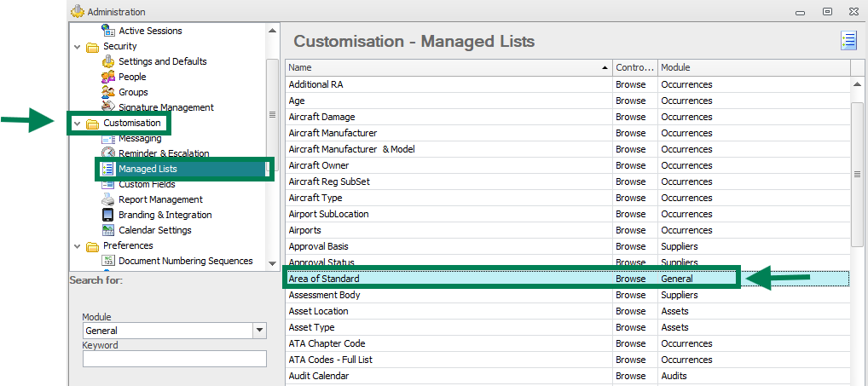
Task: Open Branding & Integration
Action: pyautogui.click(x=165, y=215)
